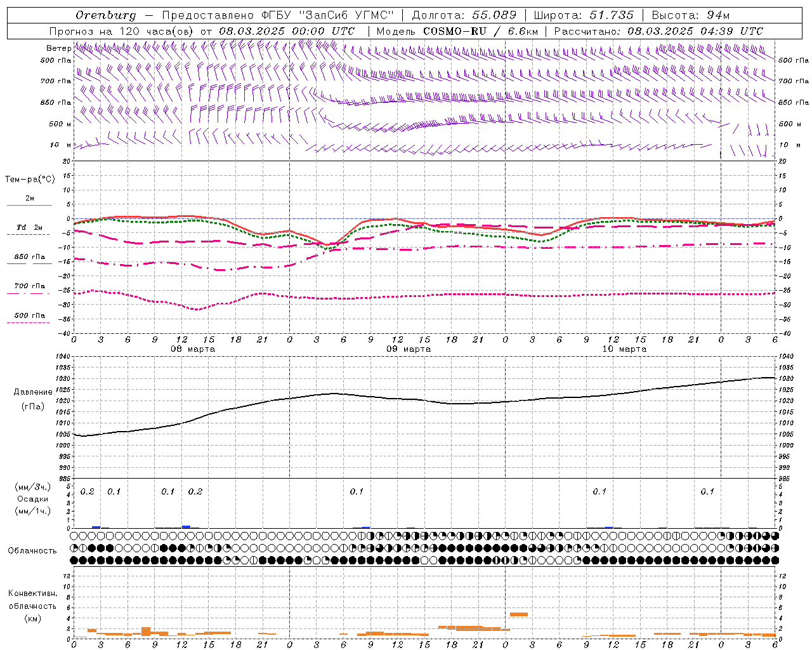The image size is (812, 650).
Task: Click the 0.1 precipitation value under 09 марта
Action: tap(357, 491)
